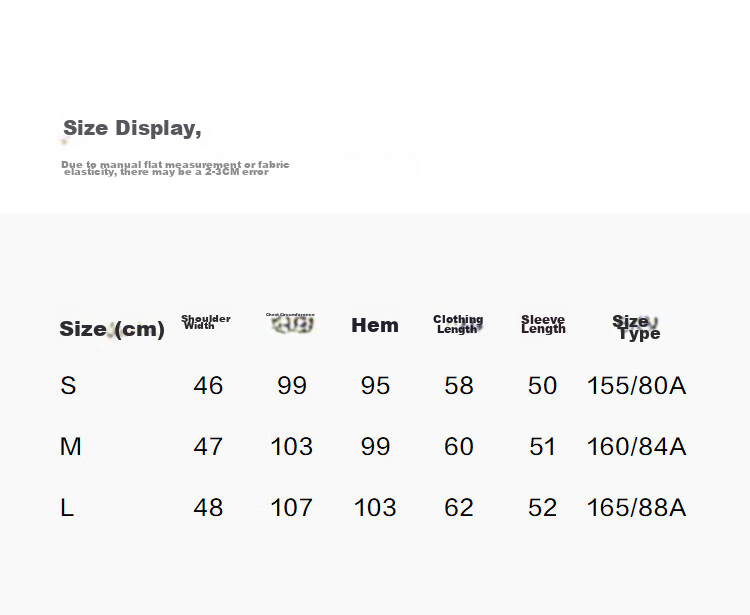Click the blurred Chest Circumference header

[x=291, y=323]
